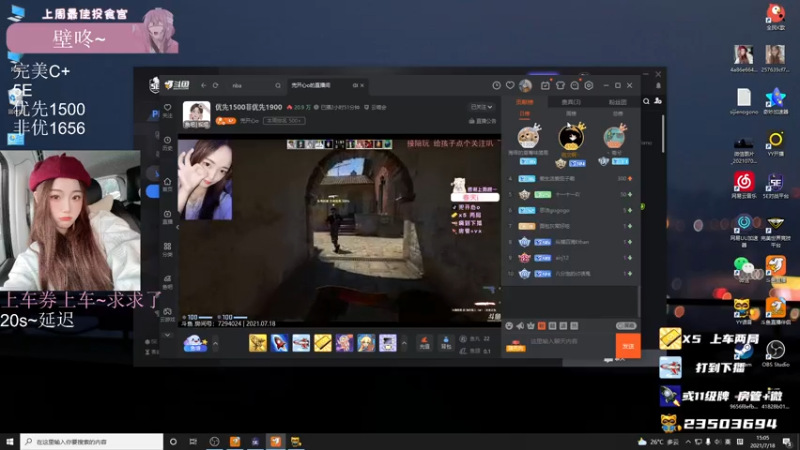This screenshot has width=800, height=450.
Task: Expand the arrow beside 鱼塘 icon
Action: (215, 343)
